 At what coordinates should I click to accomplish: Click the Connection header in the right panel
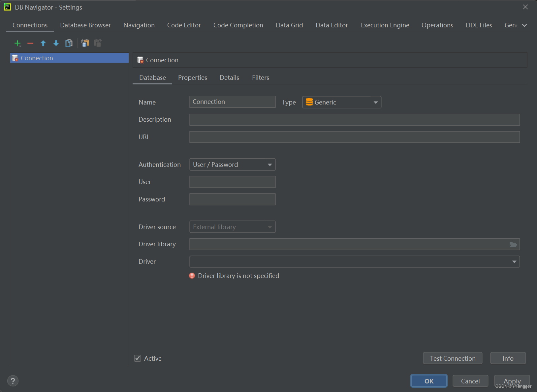click(330, 60)
